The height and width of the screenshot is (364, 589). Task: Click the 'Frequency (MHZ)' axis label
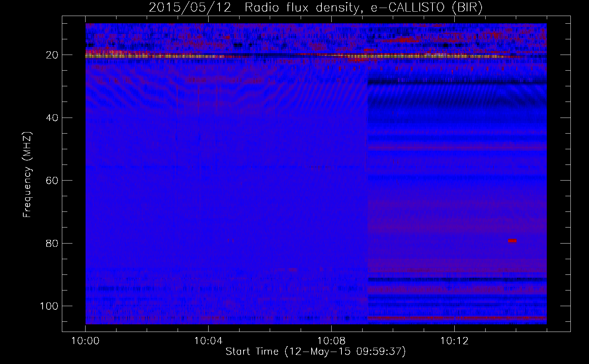coord(27,175)
